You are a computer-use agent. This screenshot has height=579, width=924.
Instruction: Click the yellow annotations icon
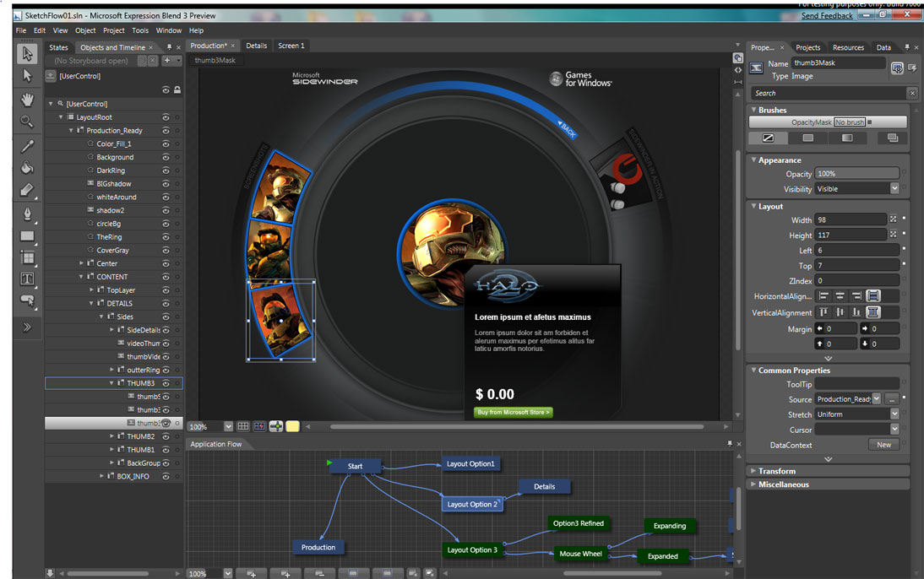(292, 426)
